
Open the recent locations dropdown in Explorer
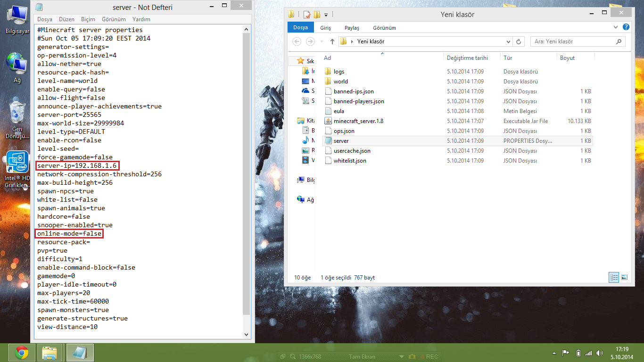pos(322,41)
